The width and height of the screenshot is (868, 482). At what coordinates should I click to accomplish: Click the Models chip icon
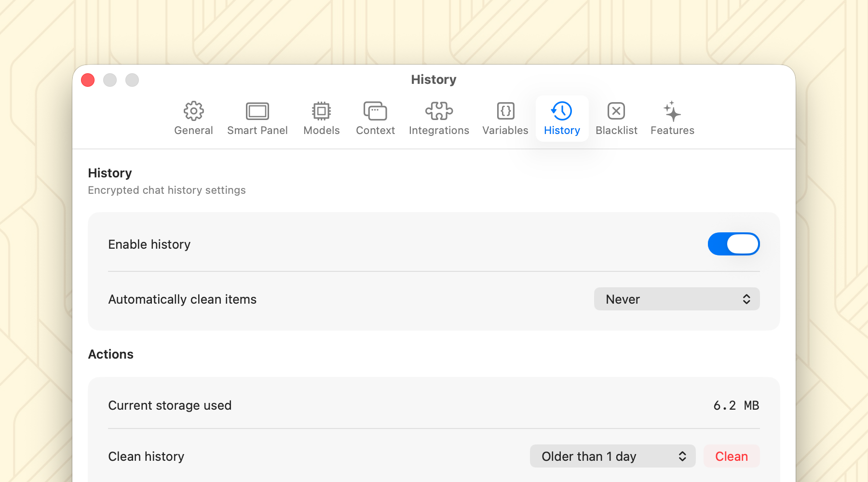pyautogui.click(x=321, y=110)
